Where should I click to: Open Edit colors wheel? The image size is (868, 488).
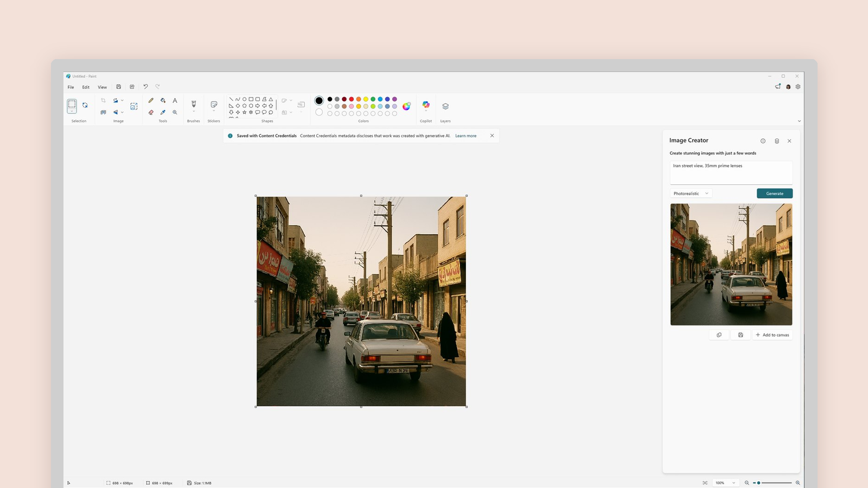point(406,106)
